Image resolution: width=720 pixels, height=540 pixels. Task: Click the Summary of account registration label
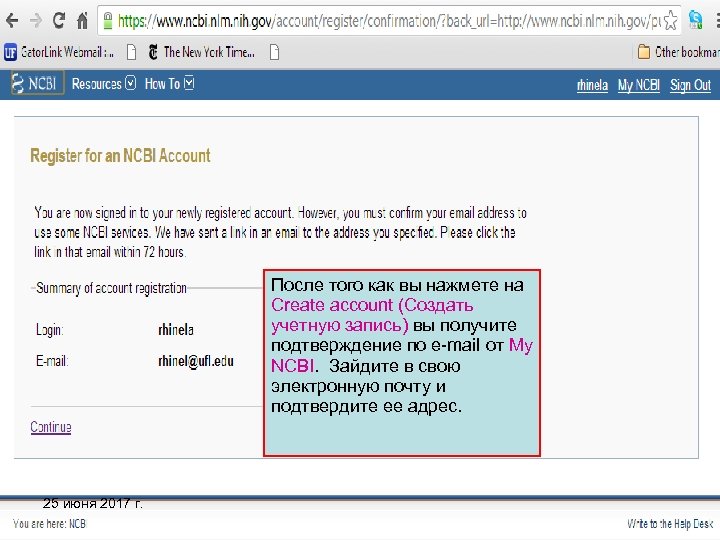click(111, 288)
